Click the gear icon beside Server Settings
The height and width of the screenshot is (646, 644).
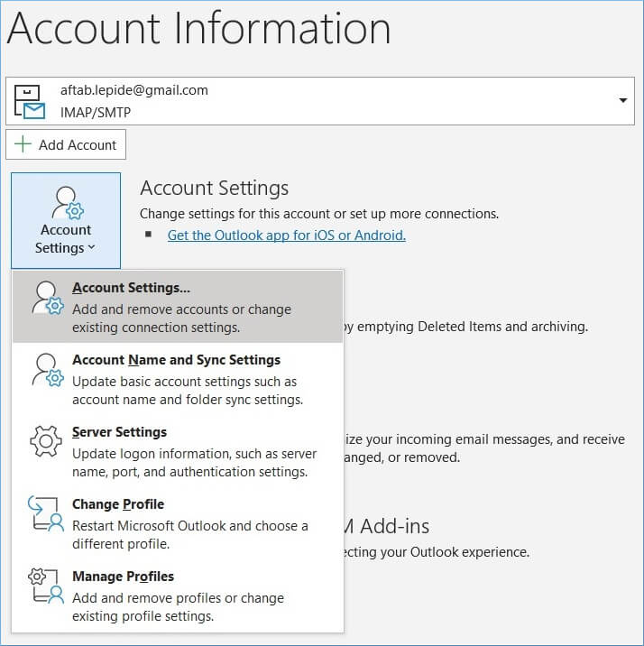[46, 441]
